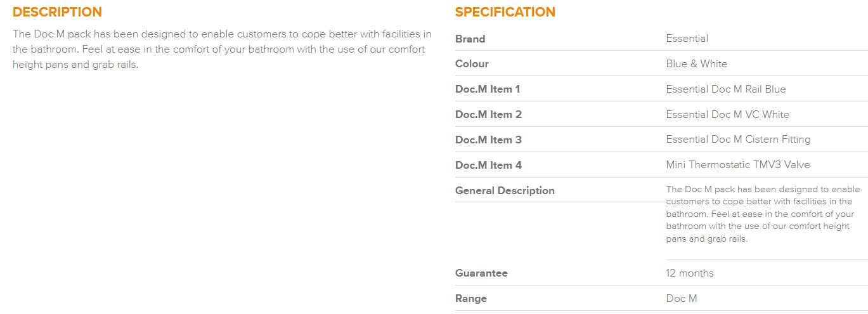The width and height of the screenshot is (868, 314).
Task: Select the Guarantee row label
Action: coord(481,273)
